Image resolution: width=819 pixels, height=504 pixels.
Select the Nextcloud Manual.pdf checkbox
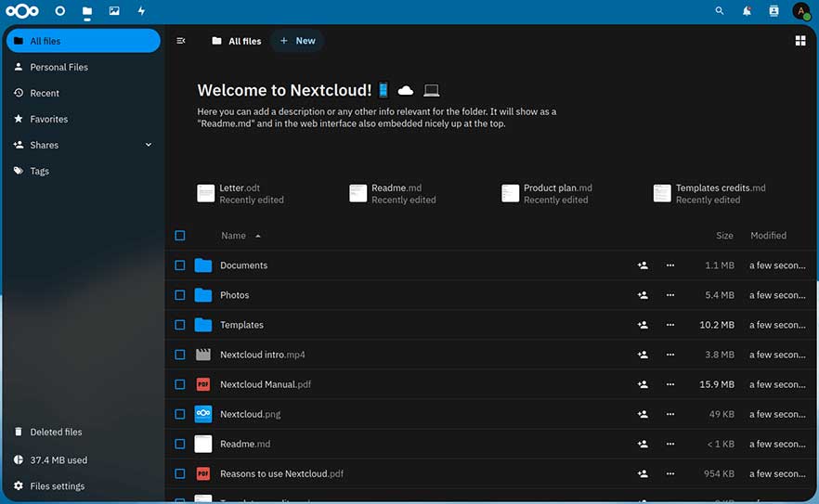[x=180, y=384]
